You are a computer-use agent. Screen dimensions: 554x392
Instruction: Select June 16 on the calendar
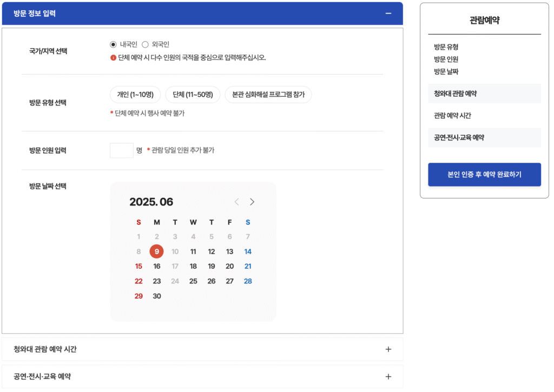tap(157, 266)
